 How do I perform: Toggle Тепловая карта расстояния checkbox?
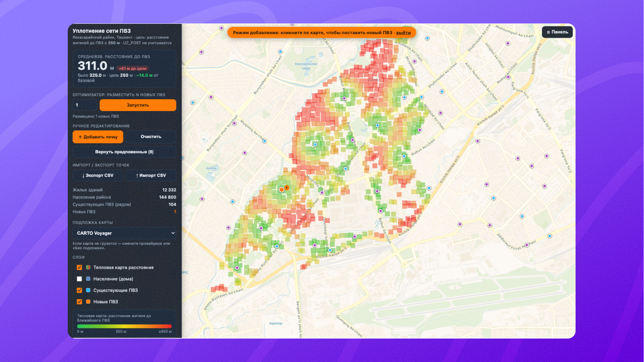click(79, 267)
